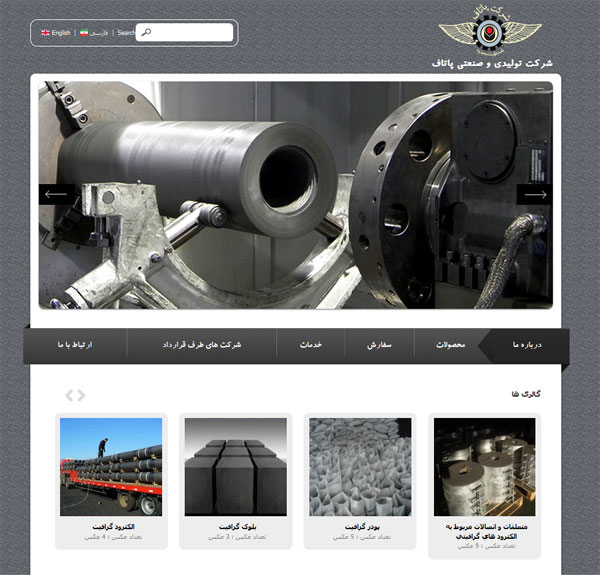
Task: Click photo count under متعلقات و اتصالات
Action: click(x=486, y=546)
